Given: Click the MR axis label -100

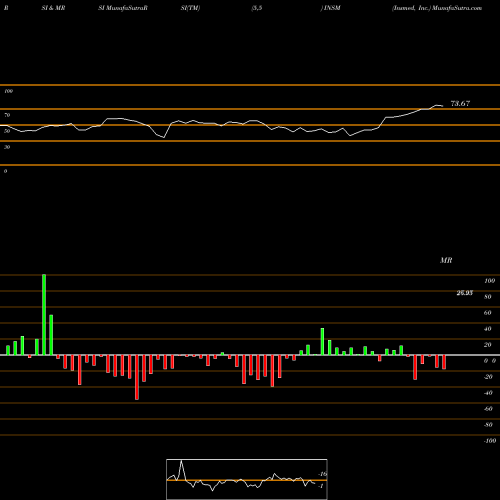Looking at the screenshot, I should (x=490, y=441).
